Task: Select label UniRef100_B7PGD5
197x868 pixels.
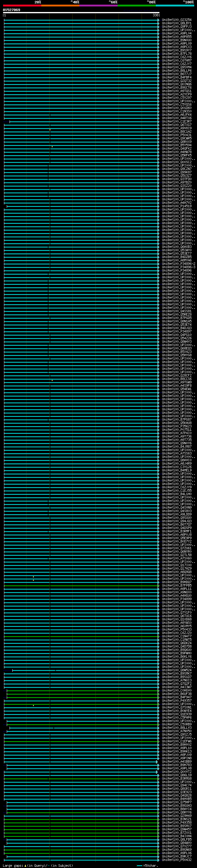Action: click(177, 318)
